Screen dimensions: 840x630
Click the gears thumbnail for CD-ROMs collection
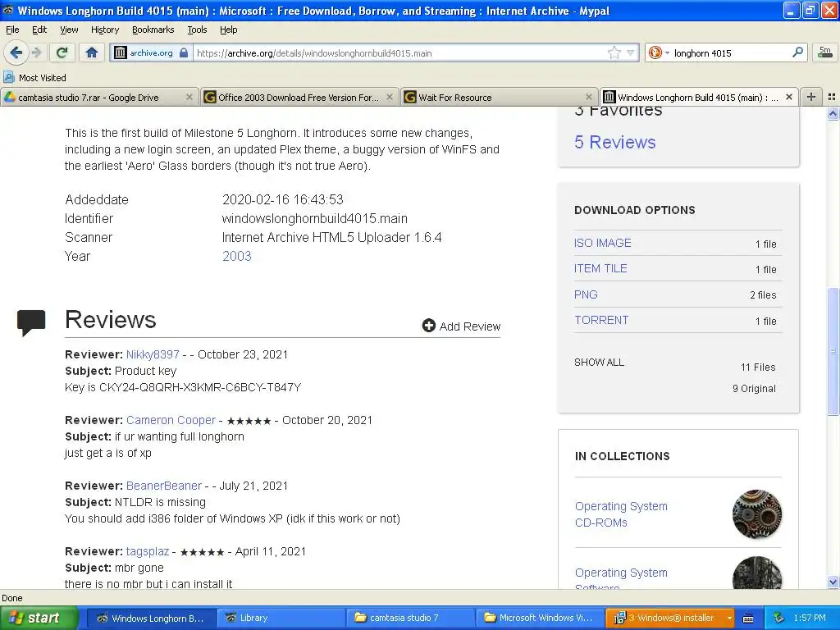coord(757,514)
